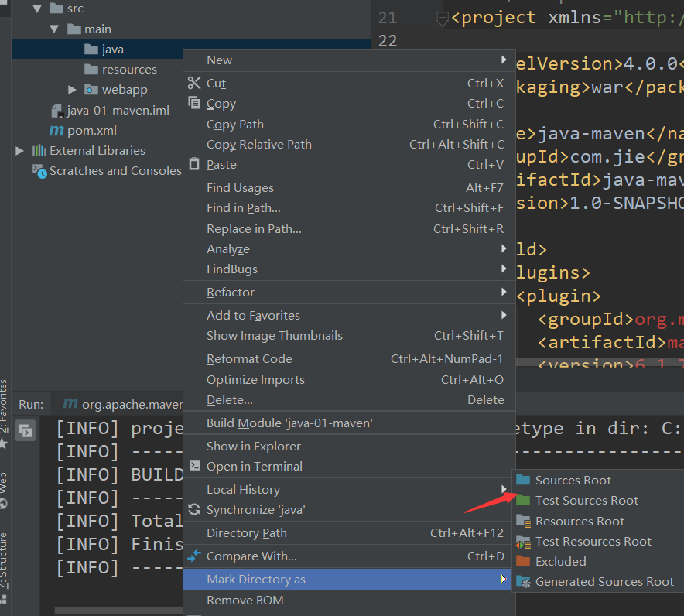
Task: Open the New submenu
Action: coord(219,60)
